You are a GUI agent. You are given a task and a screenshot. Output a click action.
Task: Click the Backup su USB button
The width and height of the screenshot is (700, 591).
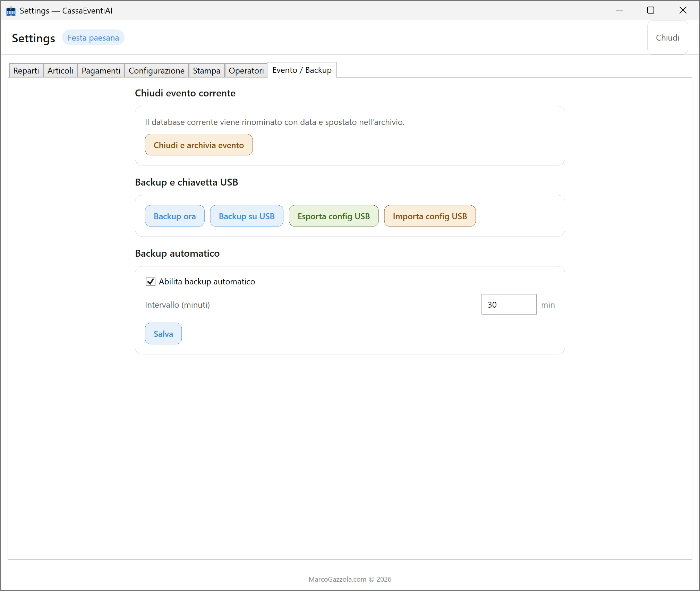[x=247, y=216]
